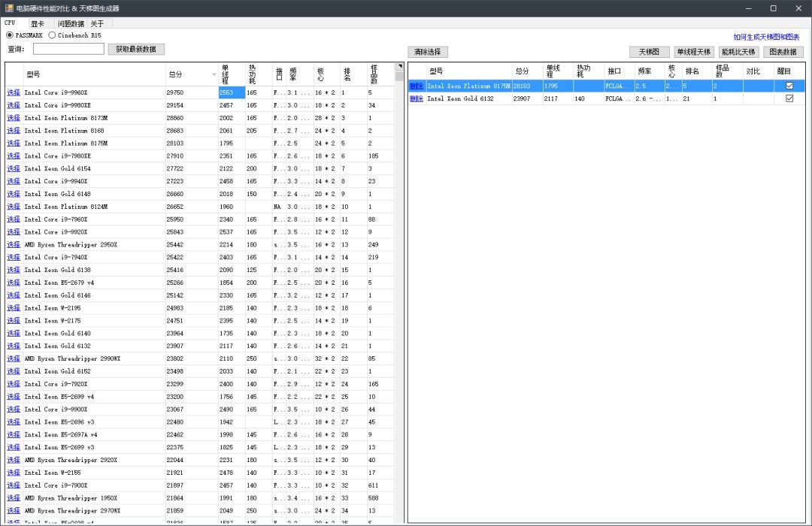Open the 问题数据 tab

71,23
